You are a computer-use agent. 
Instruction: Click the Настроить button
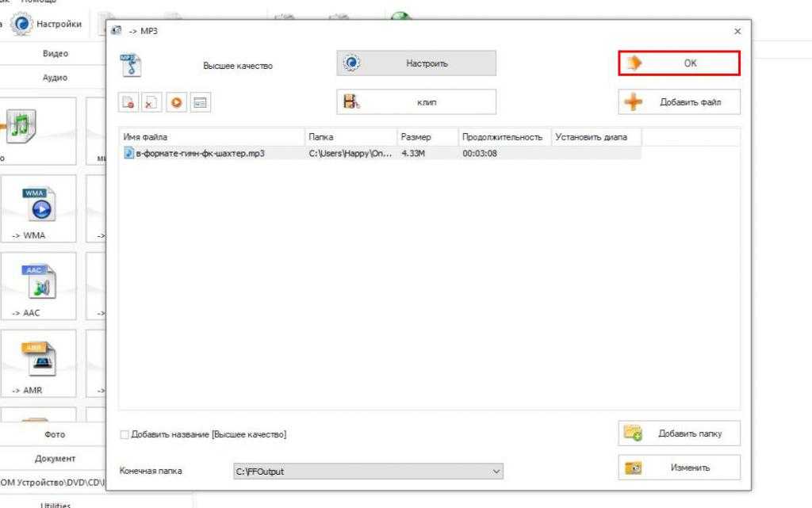click(x=416, y=63)
